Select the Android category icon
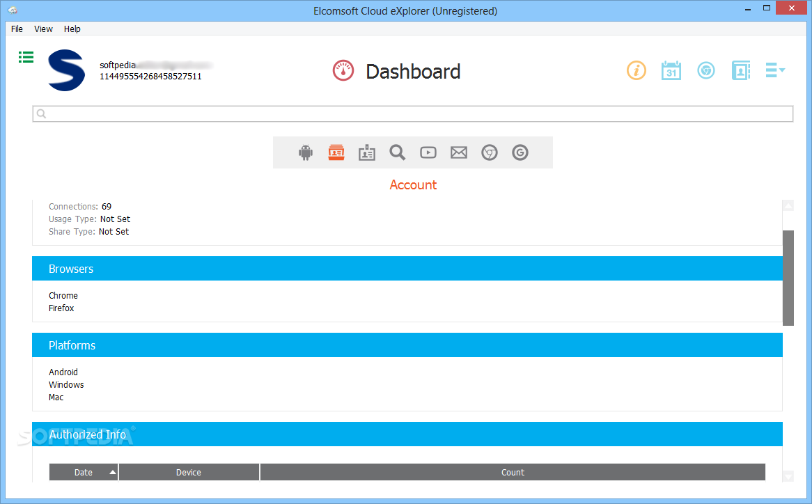The width and height of the screenshot is (812, 504). (x=306, y=152)
